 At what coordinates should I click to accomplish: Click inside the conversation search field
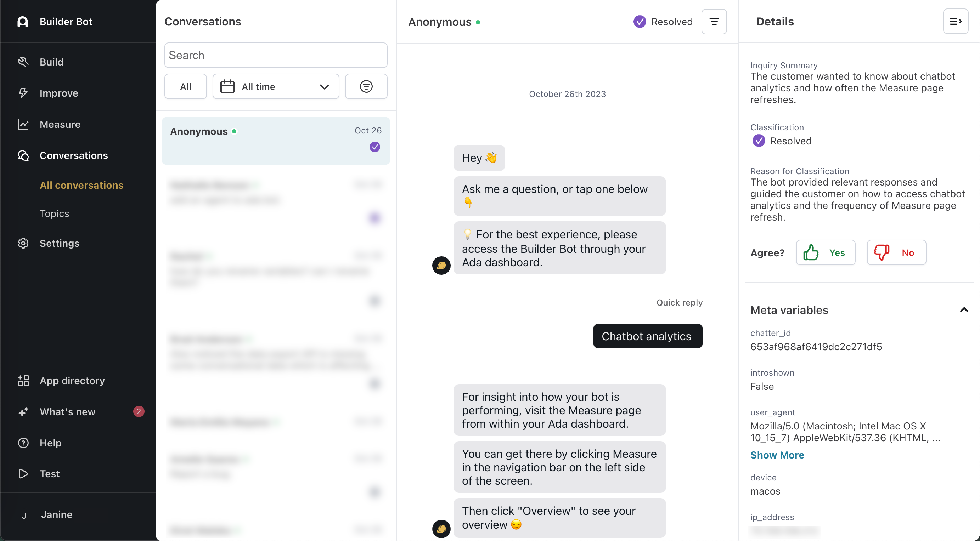[x=275, y=55]
